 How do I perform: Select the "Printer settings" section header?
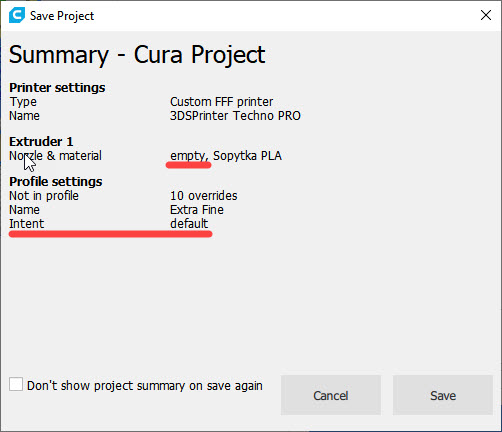57,88
